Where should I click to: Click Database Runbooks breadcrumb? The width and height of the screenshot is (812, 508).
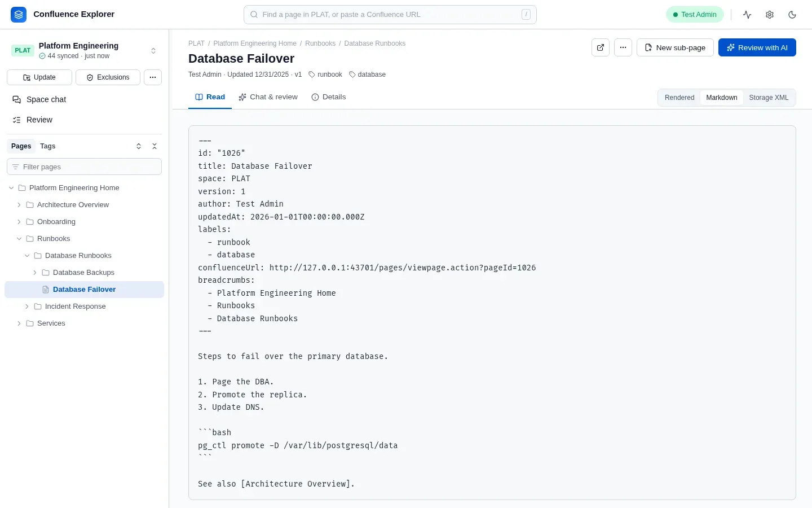click(x=375, y=43)
